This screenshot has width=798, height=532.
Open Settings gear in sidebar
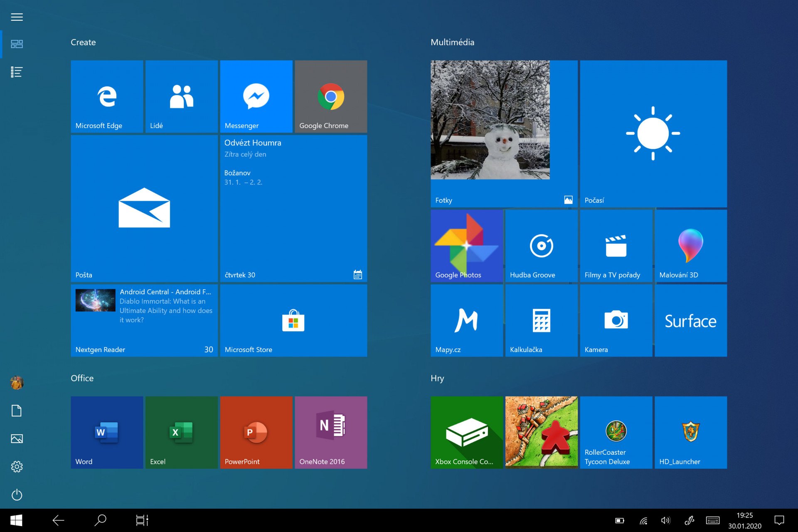[17, 467]
